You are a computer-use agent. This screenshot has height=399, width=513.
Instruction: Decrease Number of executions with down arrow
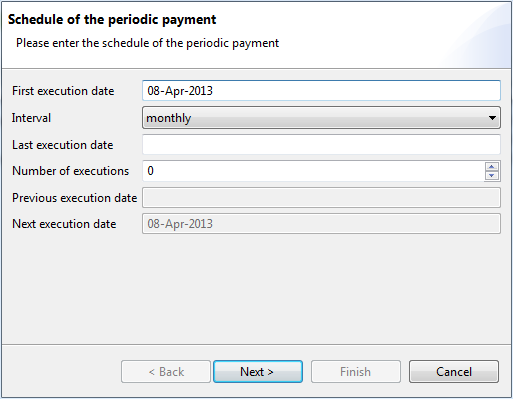[x=492, y=175]
